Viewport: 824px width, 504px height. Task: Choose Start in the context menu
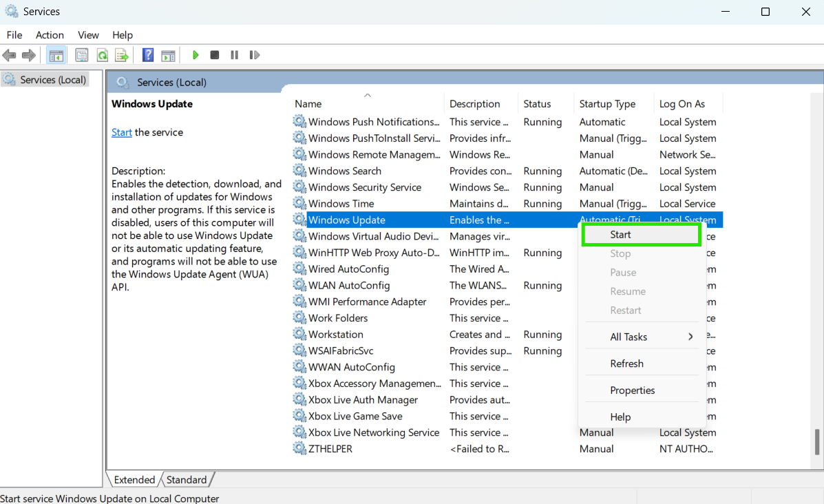(641, 234)
